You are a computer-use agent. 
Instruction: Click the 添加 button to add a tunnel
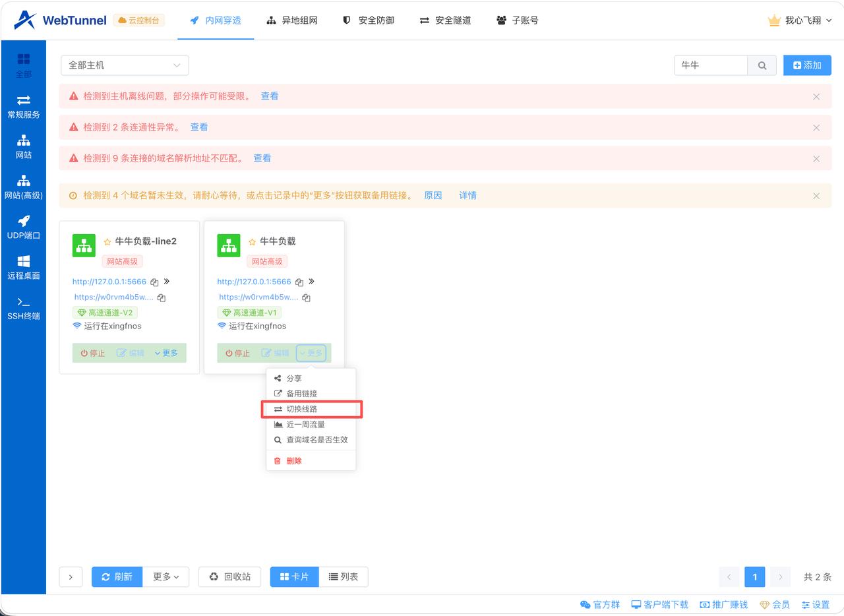pyautogui.click(x=807, y=65)
